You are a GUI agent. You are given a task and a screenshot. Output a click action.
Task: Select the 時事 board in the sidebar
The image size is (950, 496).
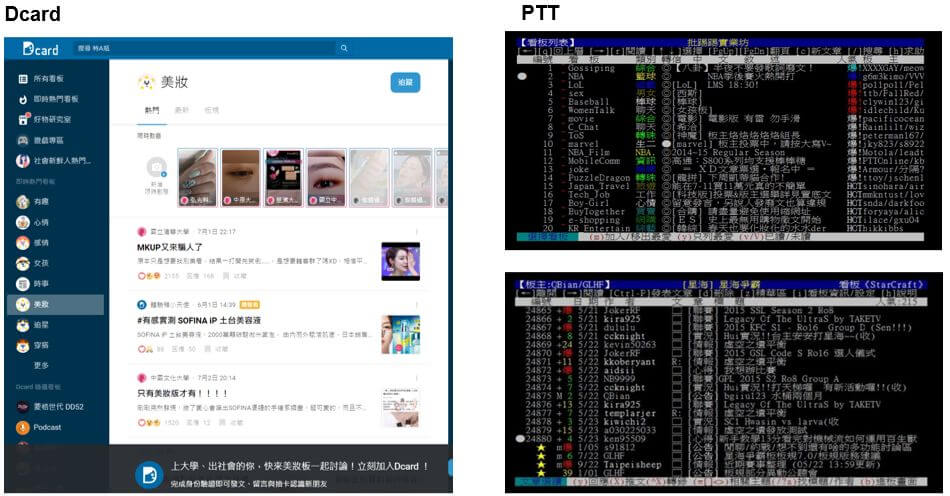click(x=33, y=283)
